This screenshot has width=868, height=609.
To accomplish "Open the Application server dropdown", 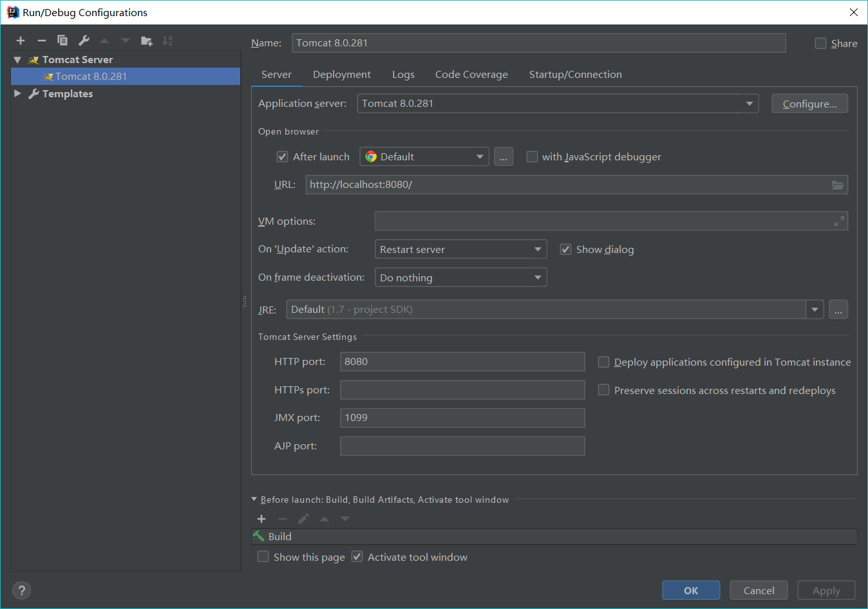I will coord(749,104).
